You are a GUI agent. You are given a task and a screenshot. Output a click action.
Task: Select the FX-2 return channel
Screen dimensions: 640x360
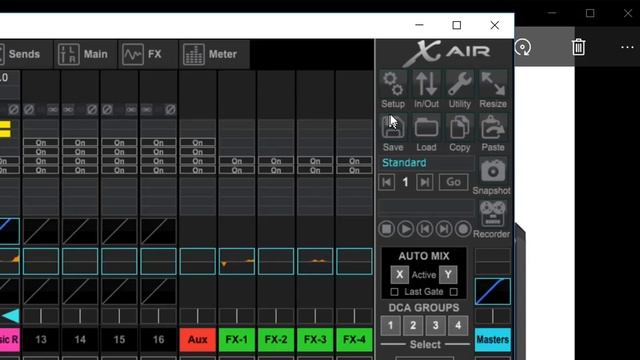click(276, 340)
